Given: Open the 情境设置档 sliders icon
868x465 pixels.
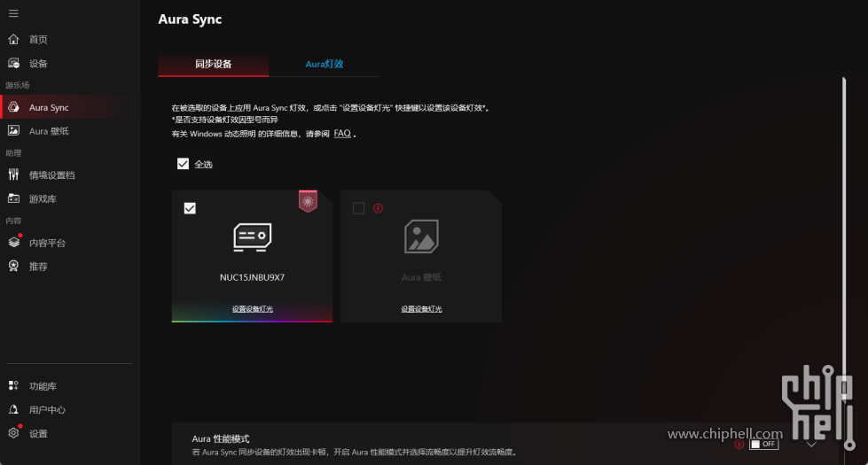Looking at the screenshot, I should tap(13, 174).
